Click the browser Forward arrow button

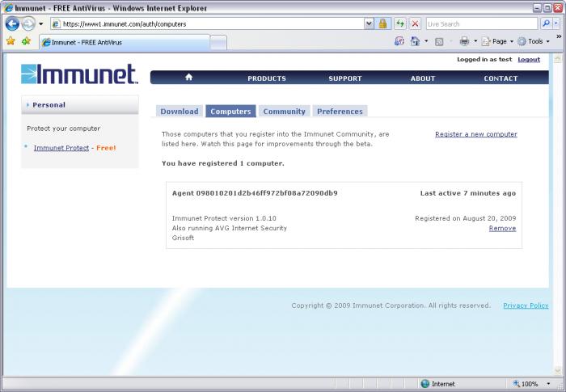28,24
